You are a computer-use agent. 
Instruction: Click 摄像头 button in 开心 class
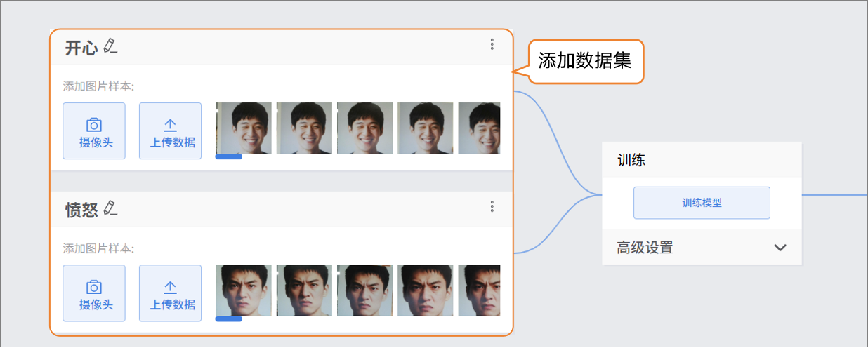[94, 131]
